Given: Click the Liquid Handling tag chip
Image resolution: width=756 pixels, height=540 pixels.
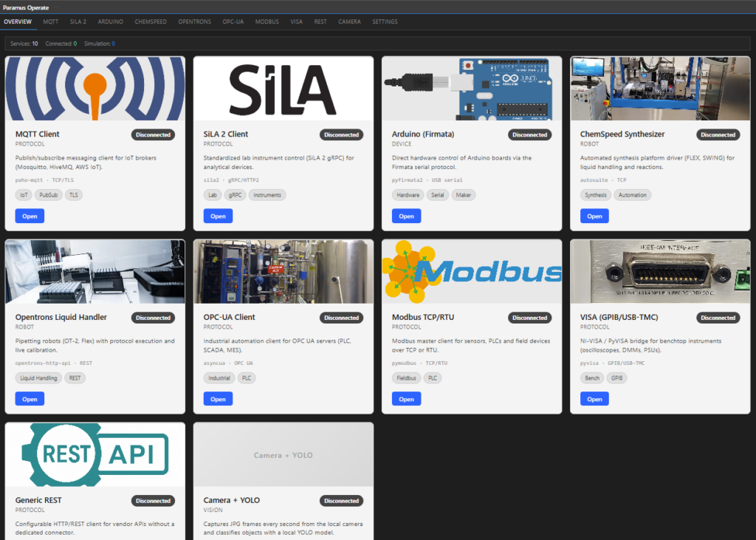Looking at the screenshot, I should click(x=38, y=378).
